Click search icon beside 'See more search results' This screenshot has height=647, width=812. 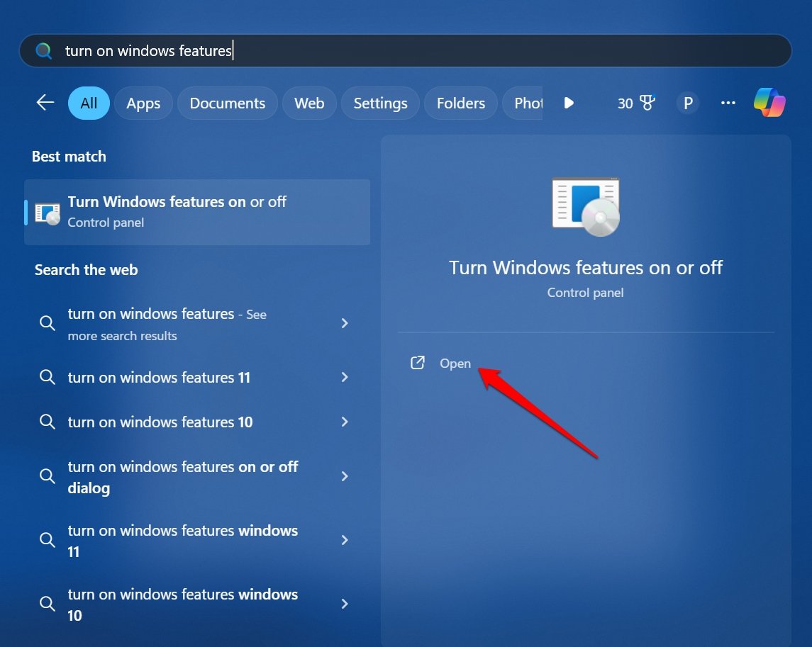click(47, 323)
